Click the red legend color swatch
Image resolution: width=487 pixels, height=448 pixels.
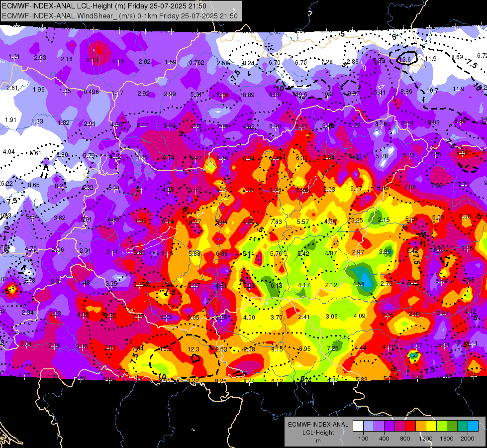[410, 426]
